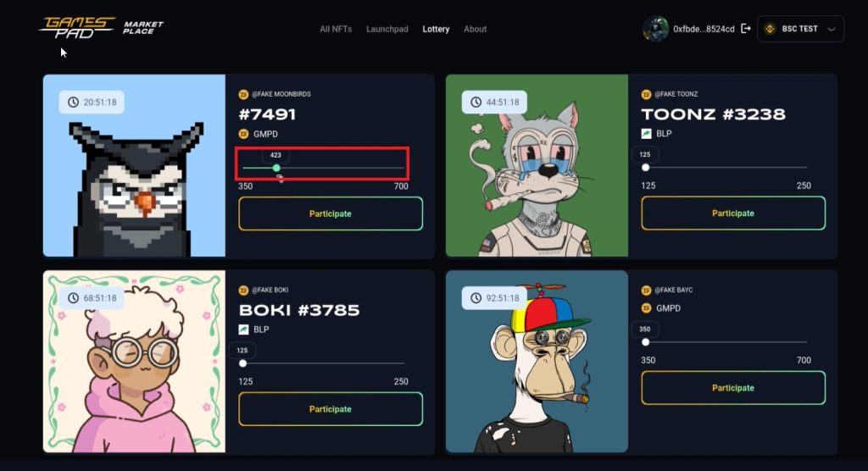Click the BLP token icon under Boki #3785
The height and width of the screenshot is (471, 868).
coord(243,330)
